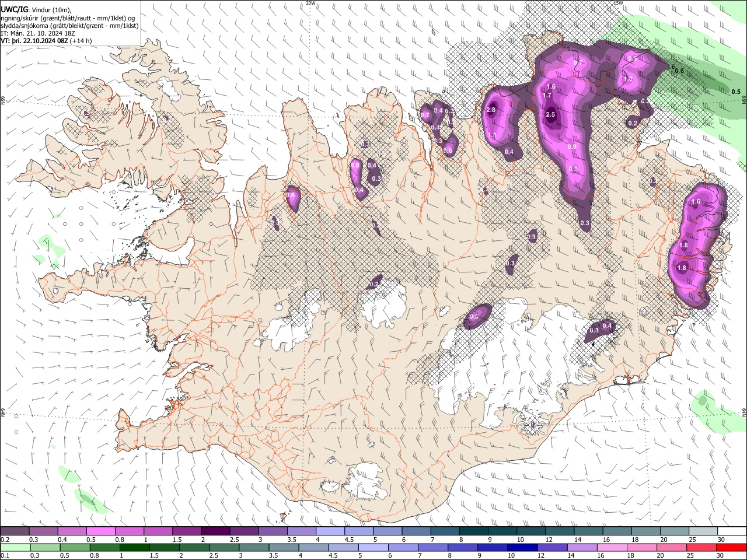Click the '0.1' label on the rain scale

pyautogui.click(x=4, y=555)
